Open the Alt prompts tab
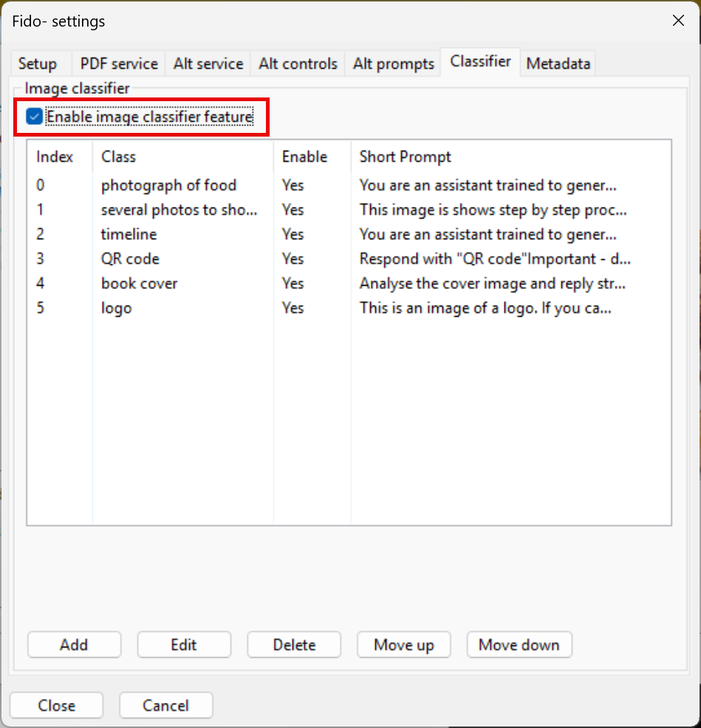Viewport: 701px width, 728px height. click(x=393, y=63)
